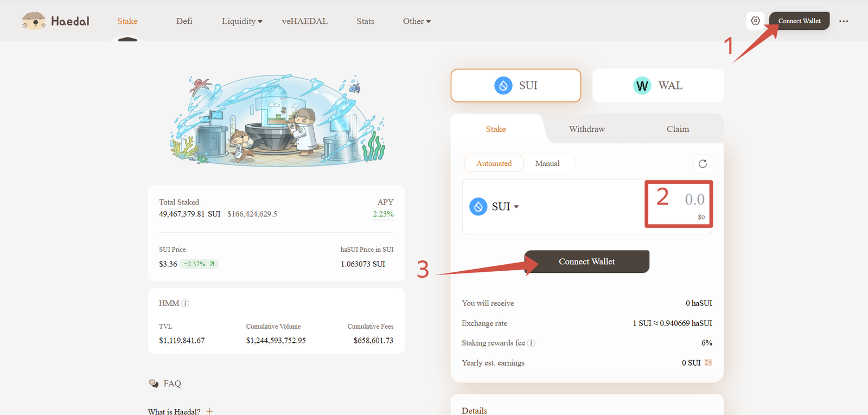
Task: Open the settings gear icon
Action: click(755, 21)
